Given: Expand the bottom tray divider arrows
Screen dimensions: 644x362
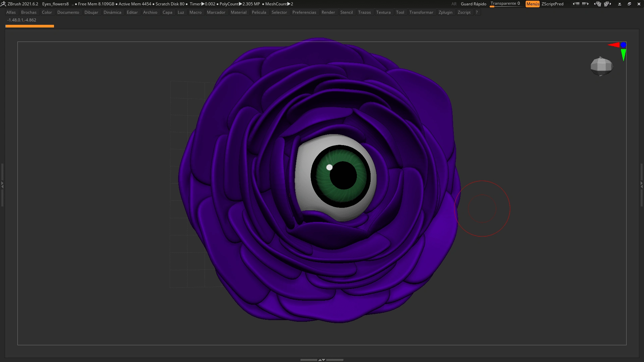Looking at the screenshot, I should tap(322, 360).
